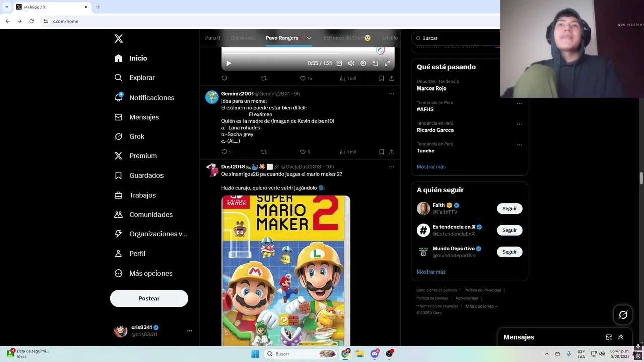Open Más opciones circle icon
Viewport: 644px width, 362px height.
tap(118, 274)
